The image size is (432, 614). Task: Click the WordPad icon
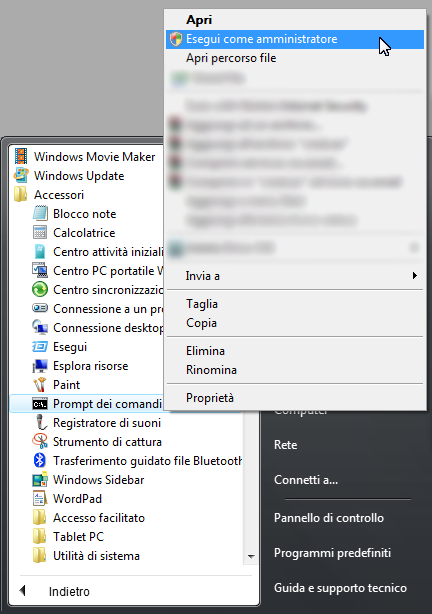[x=40, y=498]
